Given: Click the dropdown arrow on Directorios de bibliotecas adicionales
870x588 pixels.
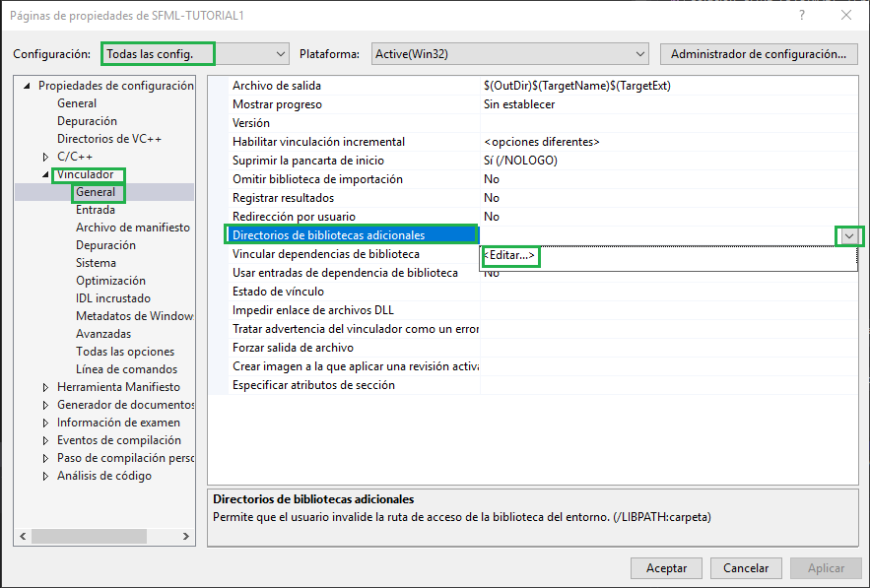Looking at the screenshot, I should click(848, 234).
